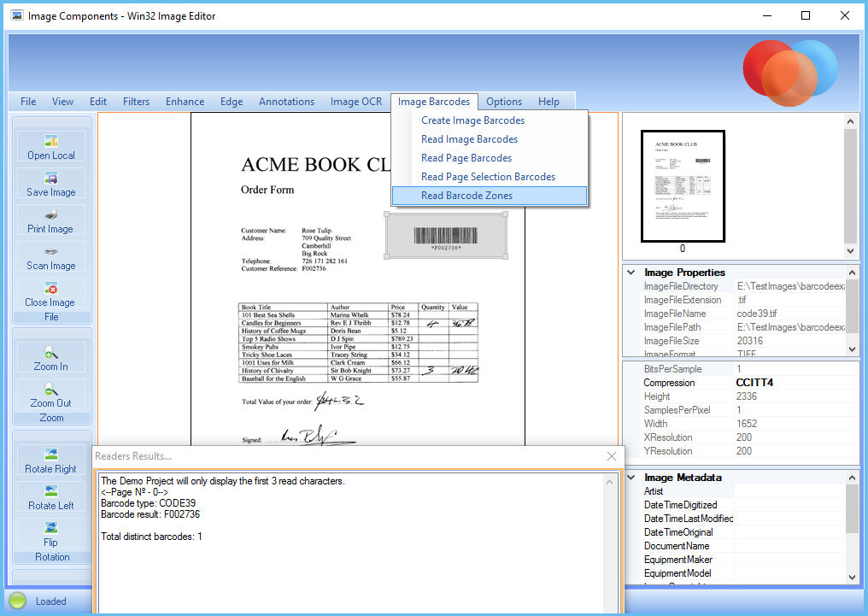Click Image Properties scroll down arrow
Image resolution: width=868 pixels, height=616 pixels.
[x=852, y=349]
